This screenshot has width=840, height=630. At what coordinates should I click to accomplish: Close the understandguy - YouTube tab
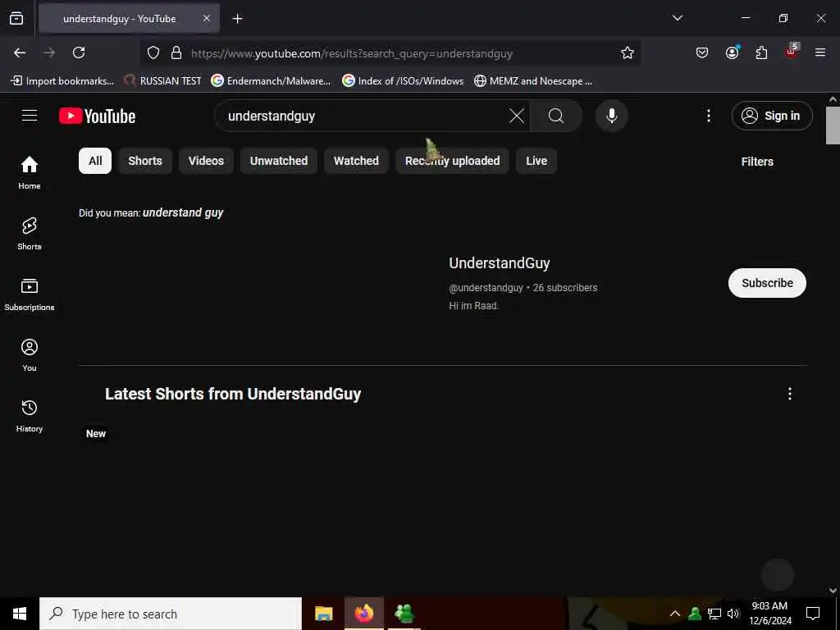tap(207, 18)
